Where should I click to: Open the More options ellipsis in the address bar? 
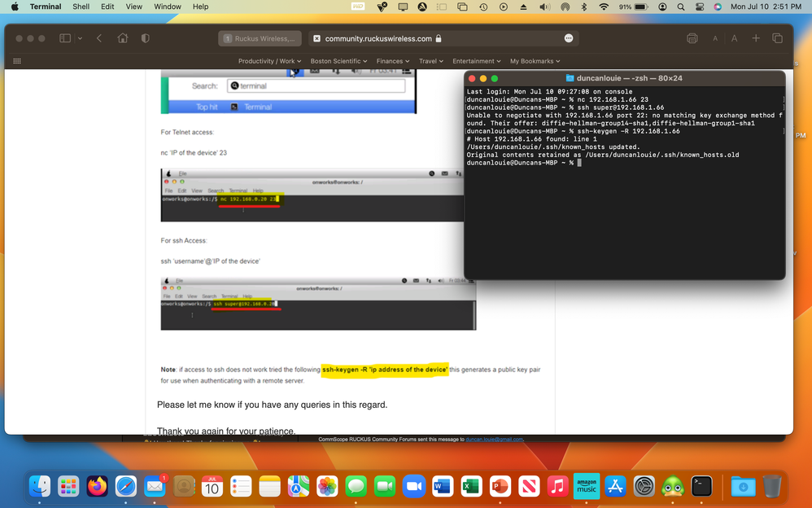tap(569, 37)
